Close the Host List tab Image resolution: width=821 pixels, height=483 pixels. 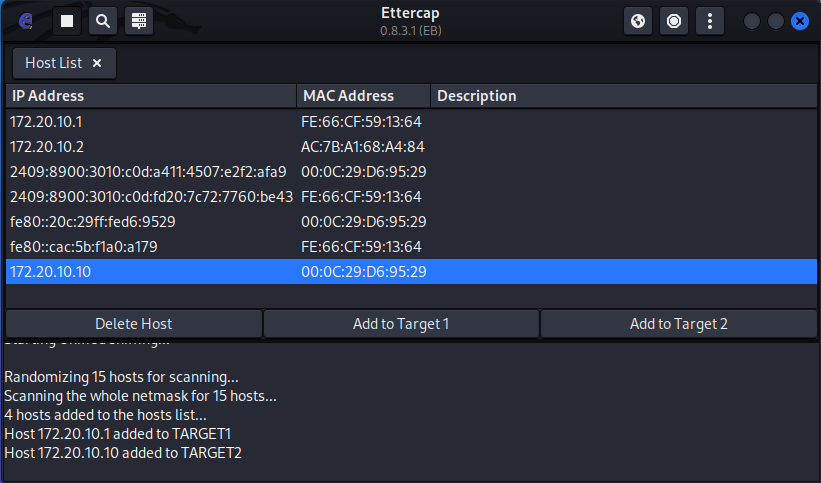point(97,63)
